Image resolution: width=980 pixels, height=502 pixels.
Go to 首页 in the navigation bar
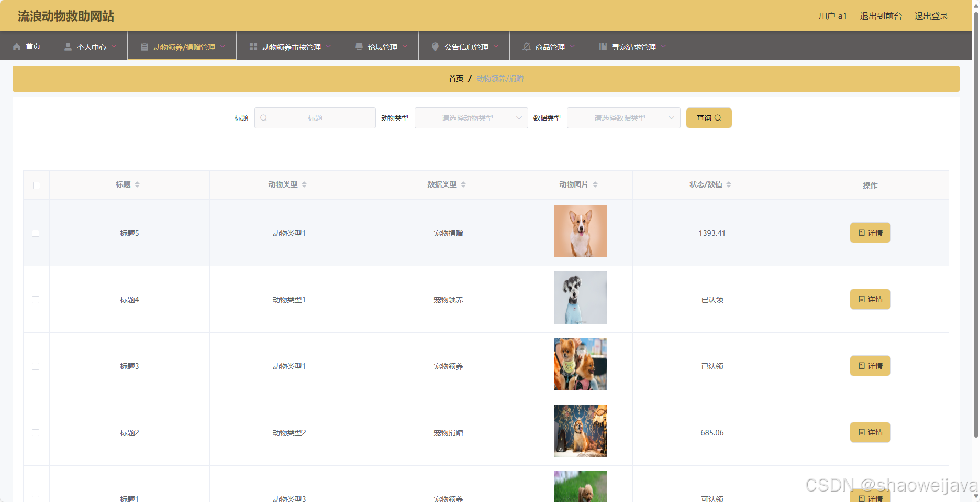point(26,46)
